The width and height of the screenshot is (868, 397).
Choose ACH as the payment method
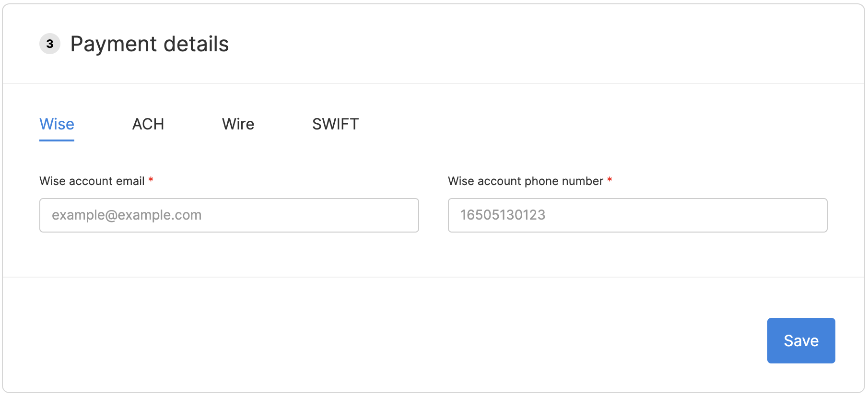tap(148, 124)
